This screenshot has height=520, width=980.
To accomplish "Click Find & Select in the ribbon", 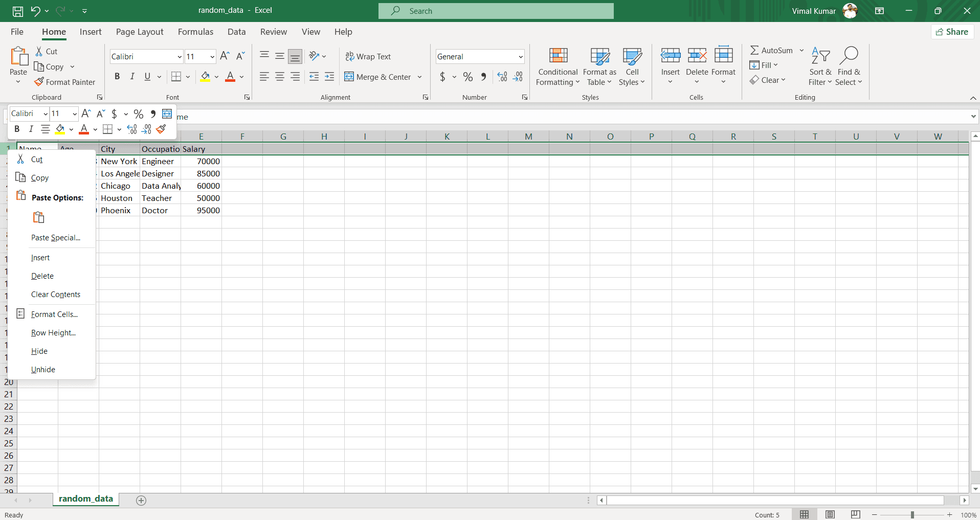I will point(849,65).
